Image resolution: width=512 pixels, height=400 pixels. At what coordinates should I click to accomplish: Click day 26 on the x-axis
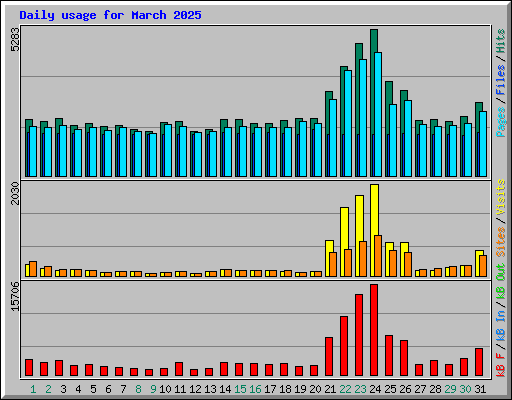(x=405, y=389)
